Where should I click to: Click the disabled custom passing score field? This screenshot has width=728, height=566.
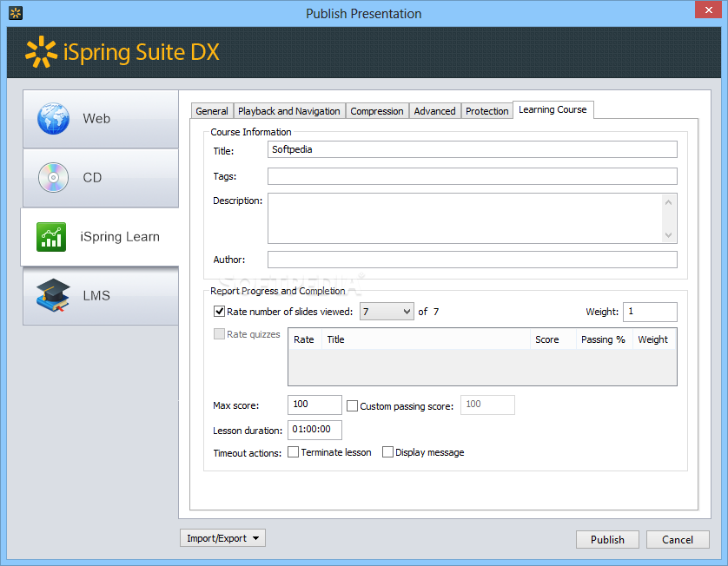click(487, 405)
